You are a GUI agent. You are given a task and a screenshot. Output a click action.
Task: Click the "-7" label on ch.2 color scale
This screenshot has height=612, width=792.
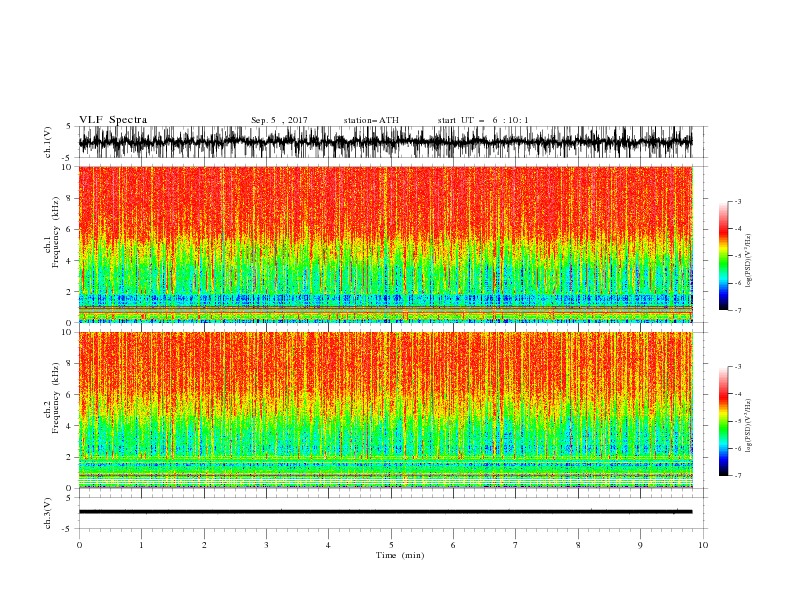pos(738,476)
